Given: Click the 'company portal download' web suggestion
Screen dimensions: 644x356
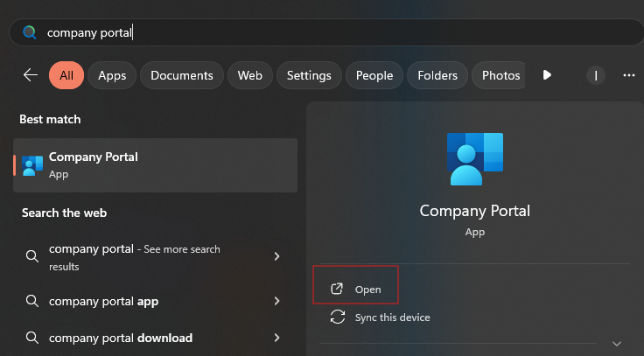Looking at the screenshot, I should click(155, 338).
